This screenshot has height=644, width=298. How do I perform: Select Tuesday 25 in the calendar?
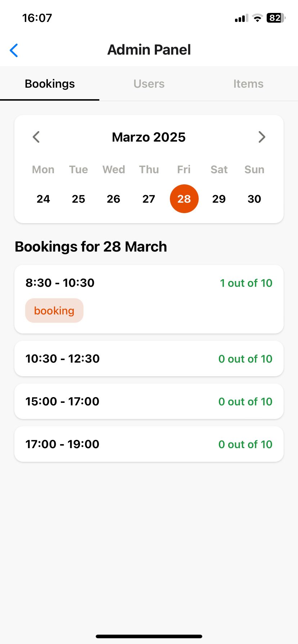click(x=78, y=199)
